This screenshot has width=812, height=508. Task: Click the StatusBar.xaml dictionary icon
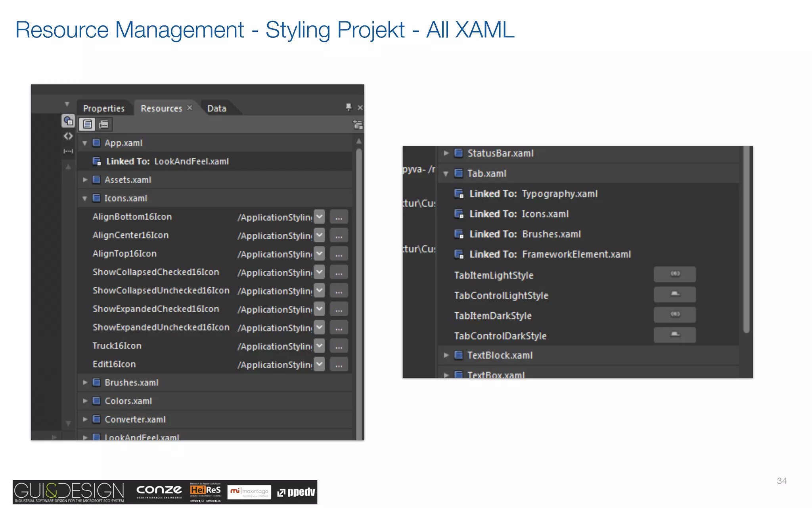459,153
